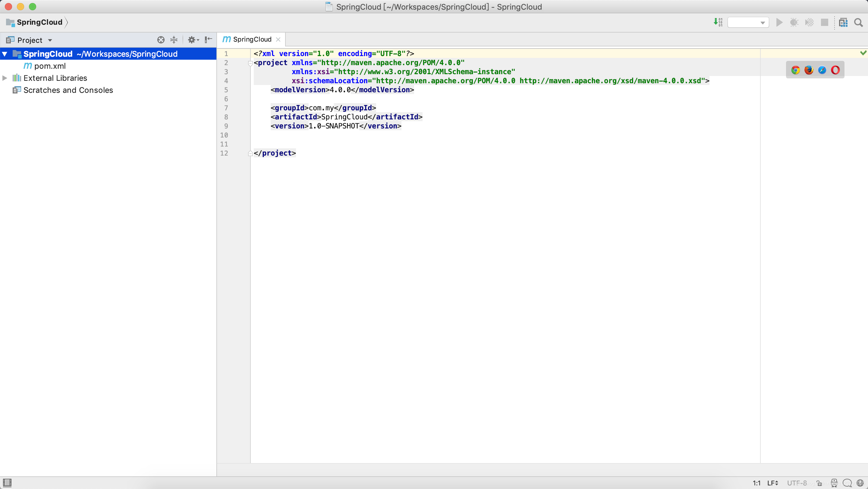The height and width of the screenshot is (489, 868).
Task: Expand External Libraries node
Action: pyautogui.click(x=5, y=78)
